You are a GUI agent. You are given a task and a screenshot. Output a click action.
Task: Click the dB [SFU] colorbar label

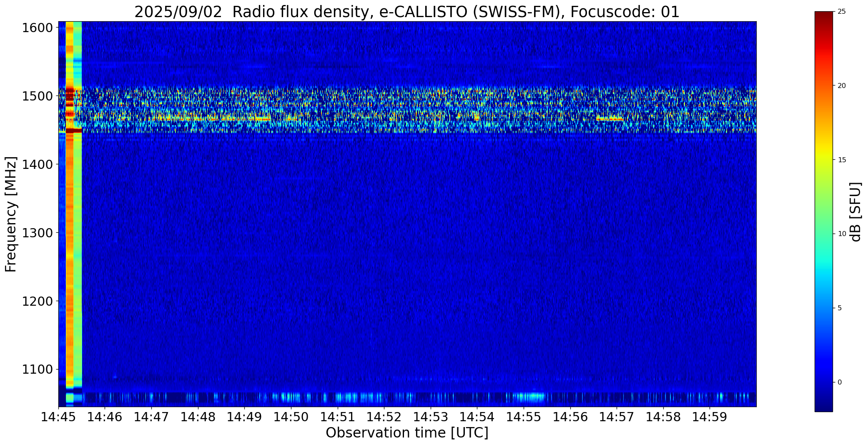pos(855,212)
